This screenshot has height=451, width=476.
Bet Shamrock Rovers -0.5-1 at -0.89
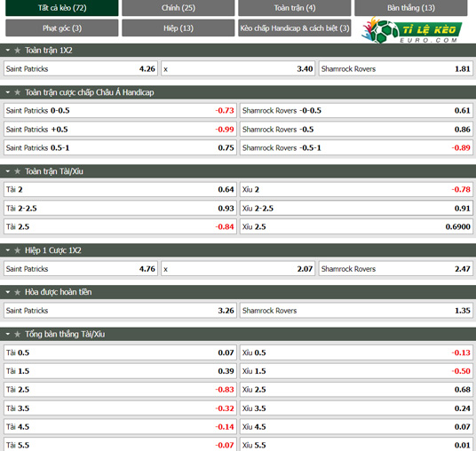(x=356, y=147)
